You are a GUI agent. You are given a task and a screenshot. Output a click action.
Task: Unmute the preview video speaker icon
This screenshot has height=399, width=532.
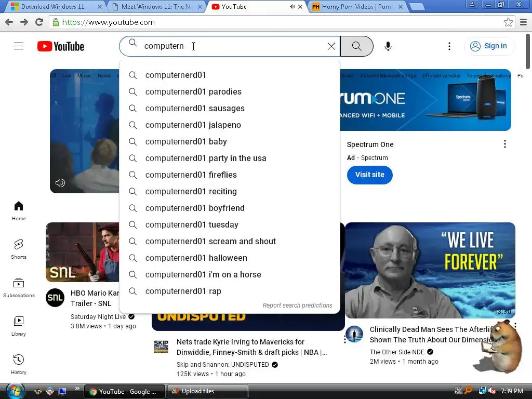pyautogui.click(x=60, y=183)
